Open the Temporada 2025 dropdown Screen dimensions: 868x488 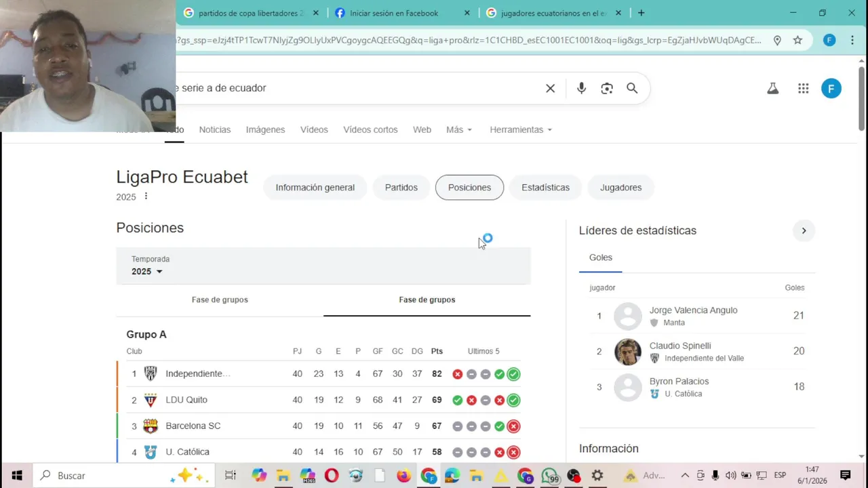click(147, 271)
